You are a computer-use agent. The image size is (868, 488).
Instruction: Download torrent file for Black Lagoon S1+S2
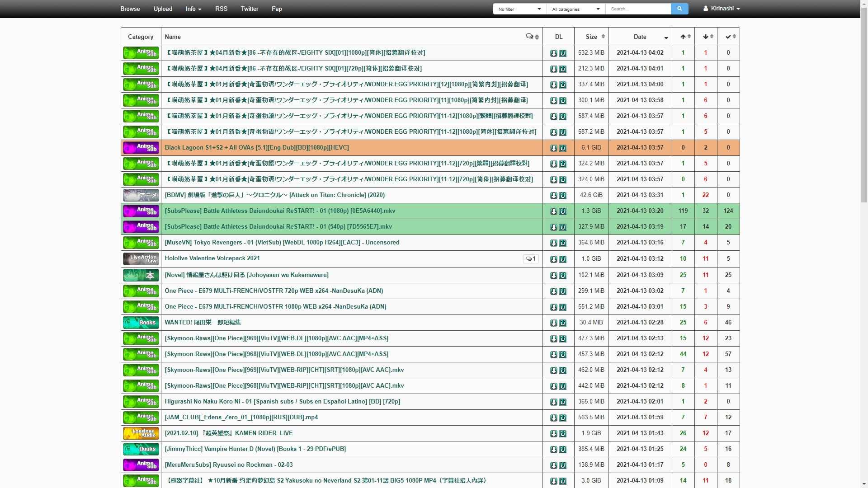[x=553, y=148]
